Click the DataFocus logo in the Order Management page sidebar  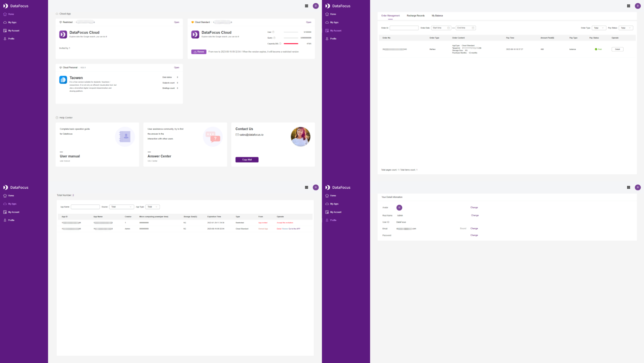click(x=338, y=6)
